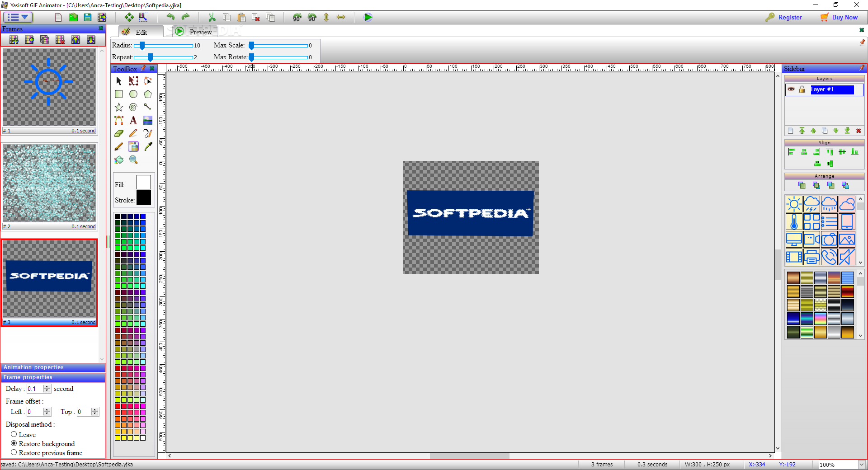Open the main menu dropdown button
This screenshot has height=470, width=868.
click(19, 17)
